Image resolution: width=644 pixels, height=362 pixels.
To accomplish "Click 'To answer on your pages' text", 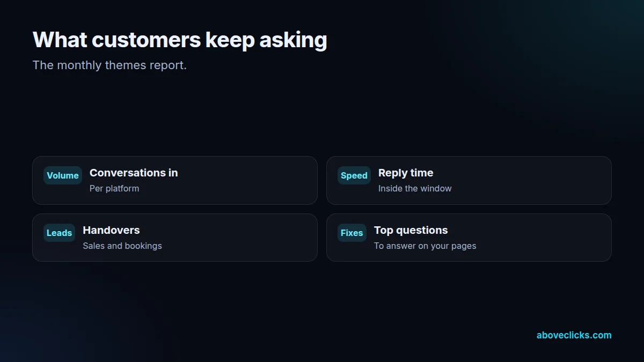I will pyautogui.click(x=425, y=246).
